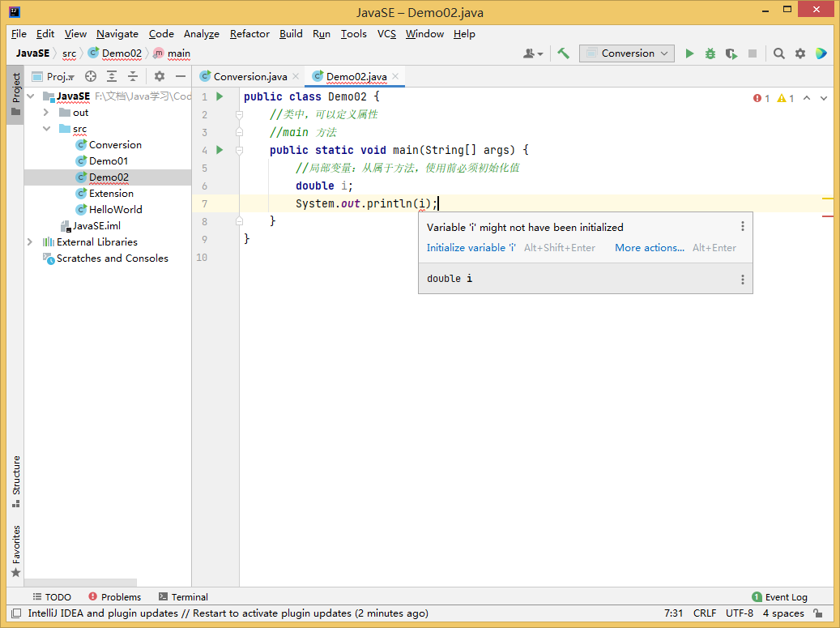Open the Refactor menu
840x628 pixels.
(x=249, y=34)
